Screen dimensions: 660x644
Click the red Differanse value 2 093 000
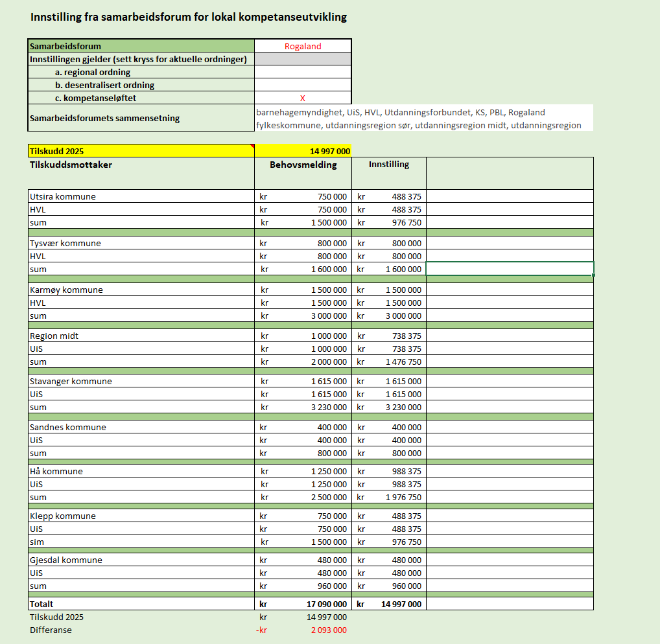click(329, 630)
